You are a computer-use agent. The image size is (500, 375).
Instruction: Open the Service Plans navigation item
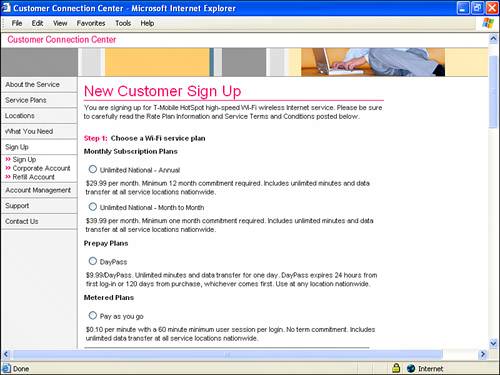(26, 100)
